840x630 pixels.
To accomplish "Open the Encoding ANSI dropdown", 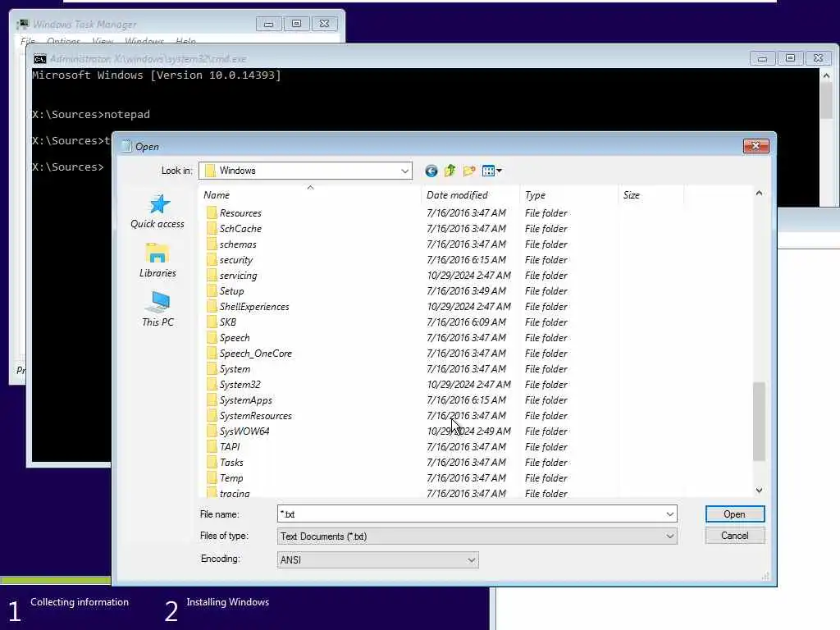I will tap(377, 559).
